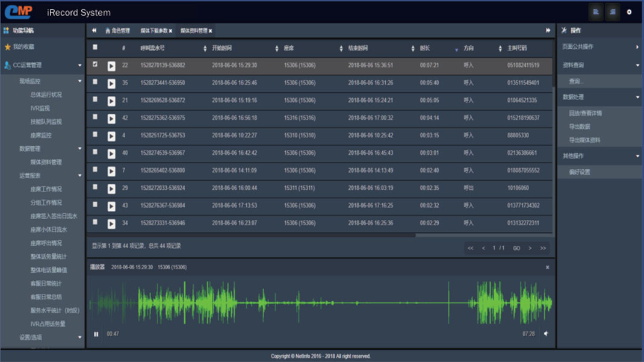Go to next page using > button

click(530, 248)
